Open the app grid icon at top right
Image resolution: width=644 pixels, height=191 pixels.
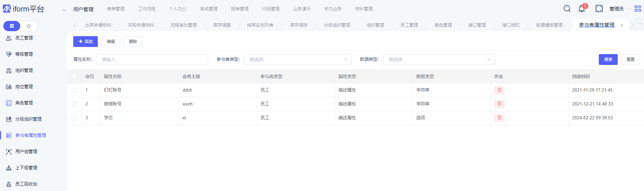click(638, 9)
